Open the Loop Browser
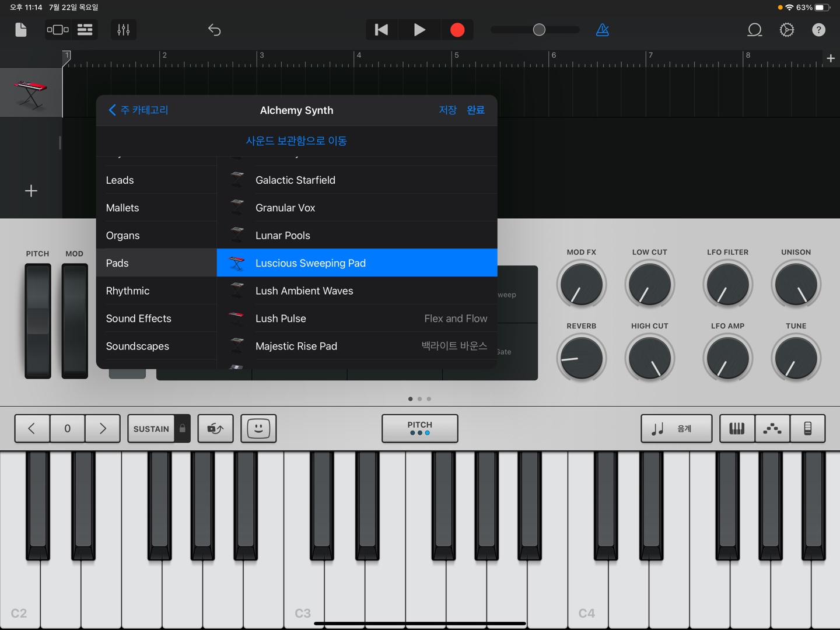This screenshot has width=840, height=630. point(755,30)
